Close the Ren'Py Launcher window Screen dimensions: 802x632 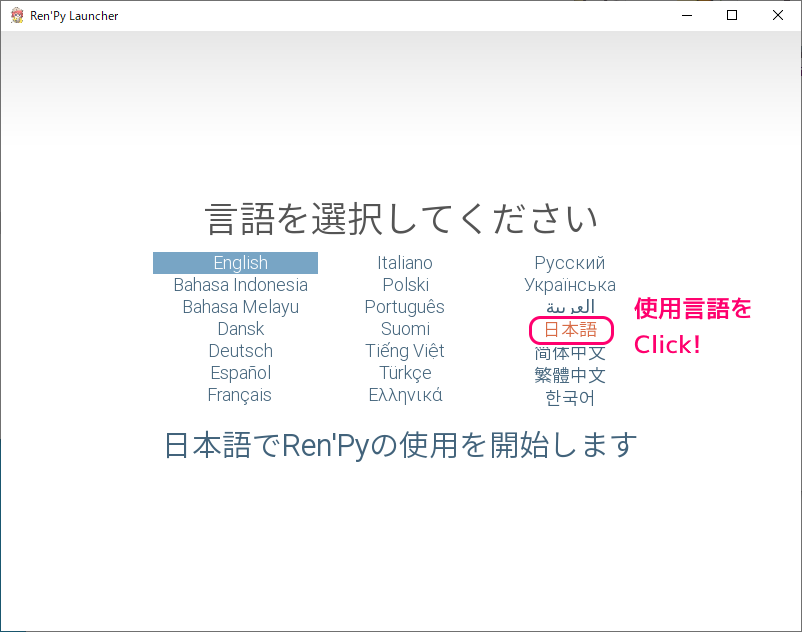777,15
